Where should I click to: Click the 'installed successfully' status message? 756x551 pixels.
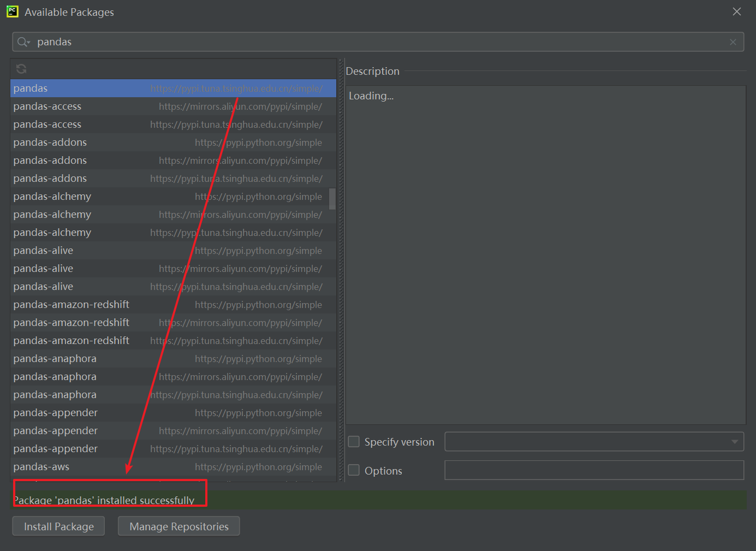(x=104, y=500)
